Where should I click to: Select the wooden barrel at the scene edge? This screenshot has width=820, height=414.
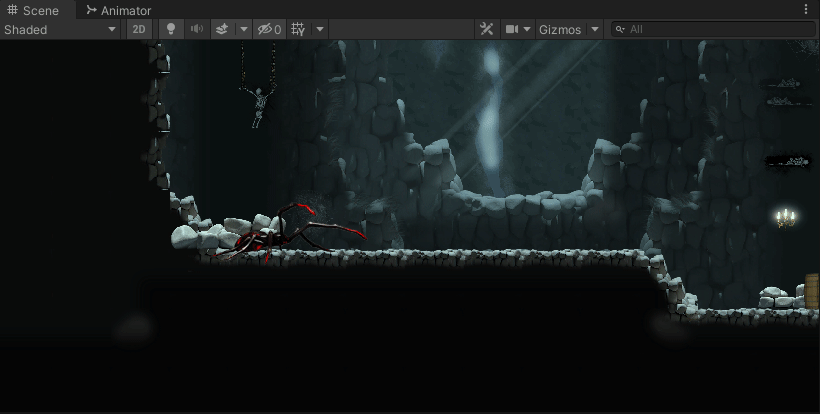(x=812, y=291)
